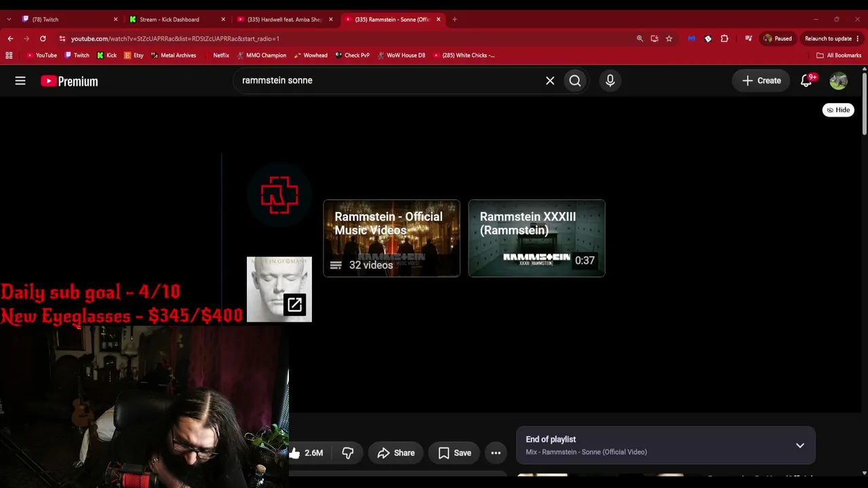The image size is (868, 488).
Task: View site information icon in address bar
Action: click(x=62, y=39)
